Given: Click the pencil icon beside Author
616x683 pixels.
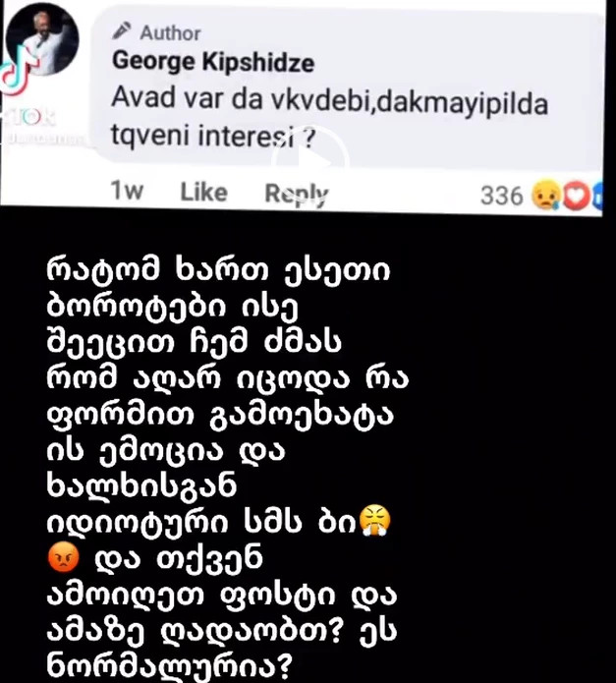Looking at the screenshot, I should (x=122, y=31).
